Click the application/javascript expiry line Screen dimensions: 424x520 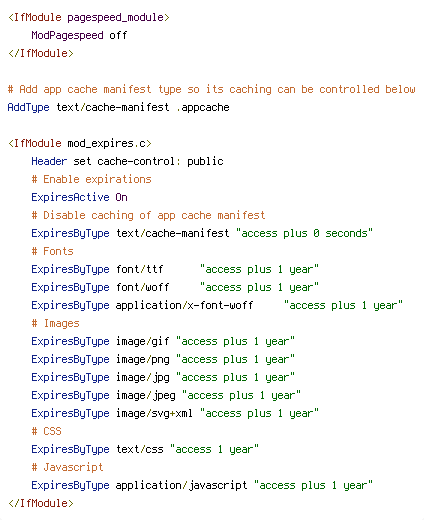click(202, 485)
